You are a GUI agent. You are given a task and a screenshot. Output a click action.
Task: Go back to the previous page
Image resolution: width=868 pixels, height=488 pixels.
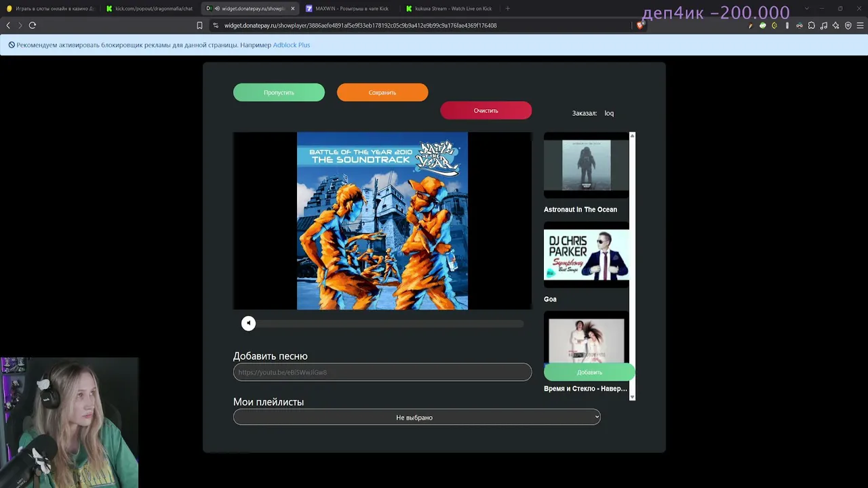(x=8, y=25)
